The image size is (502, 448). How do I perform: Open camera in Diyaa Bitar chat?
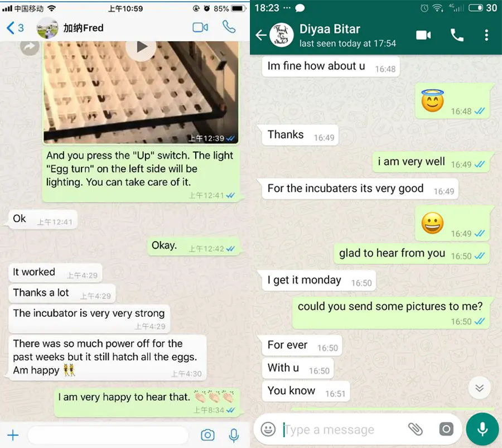(x=446, y=429)
